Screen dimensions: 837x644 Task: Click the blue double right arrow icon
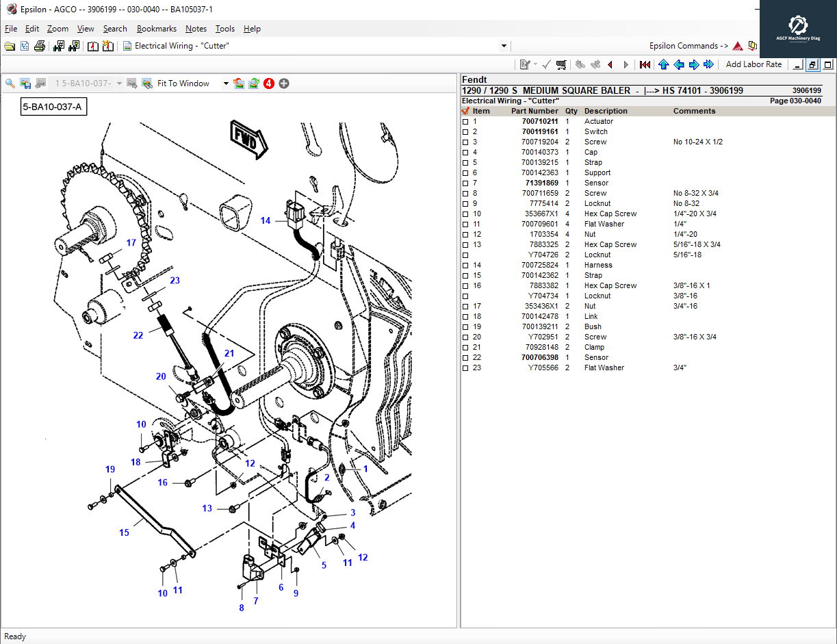[708, 64]
